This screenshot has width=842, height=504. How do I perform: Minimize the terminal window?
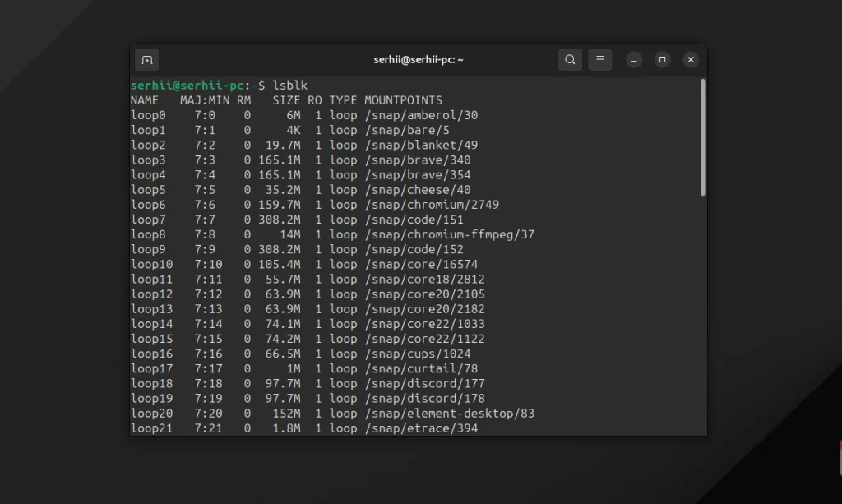(x=634, y=60)
